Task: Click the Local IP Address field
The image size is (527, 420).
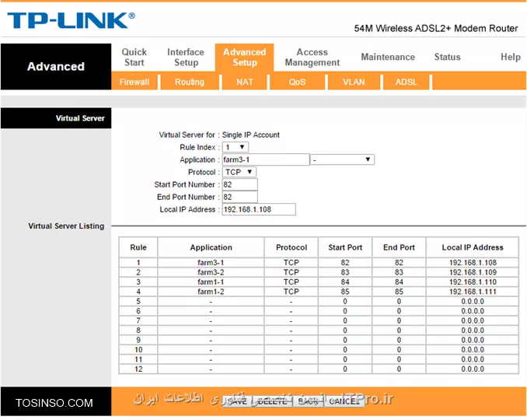Action: point(259,209)
